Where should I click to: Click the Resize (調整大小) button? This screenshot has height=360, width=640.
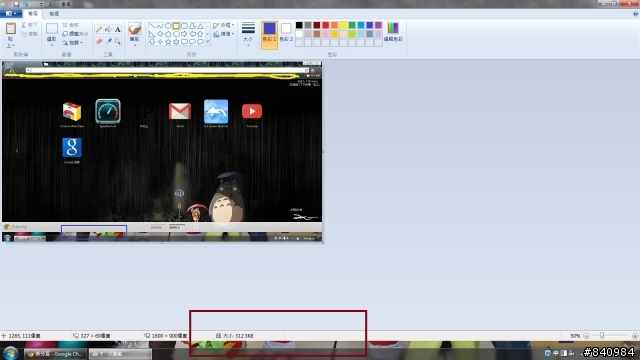pyautogui.click(x=75, y=34)
